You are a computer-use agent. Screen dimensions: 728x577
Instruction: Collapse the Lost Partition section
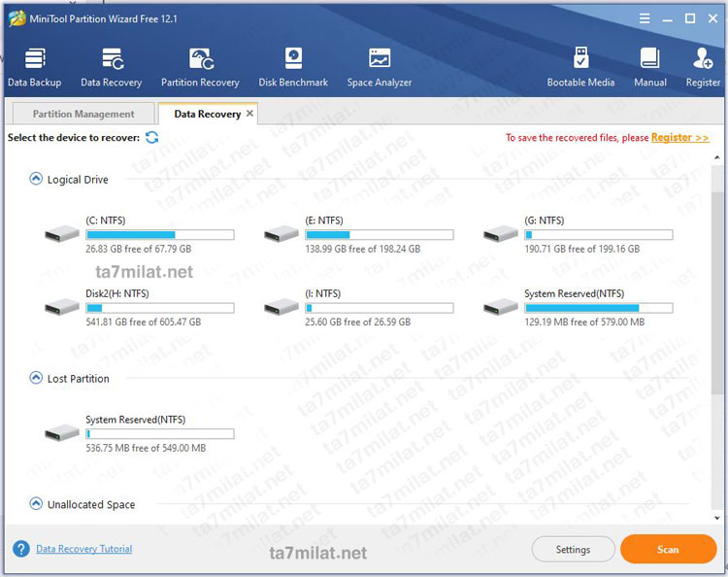coord(36,378)
